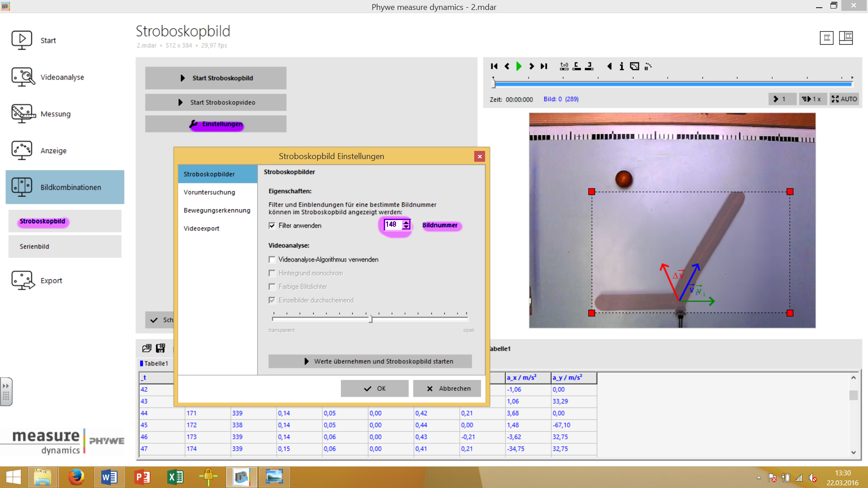Open the Export sidebar section

pyautogui.click(x=51, y=281)
